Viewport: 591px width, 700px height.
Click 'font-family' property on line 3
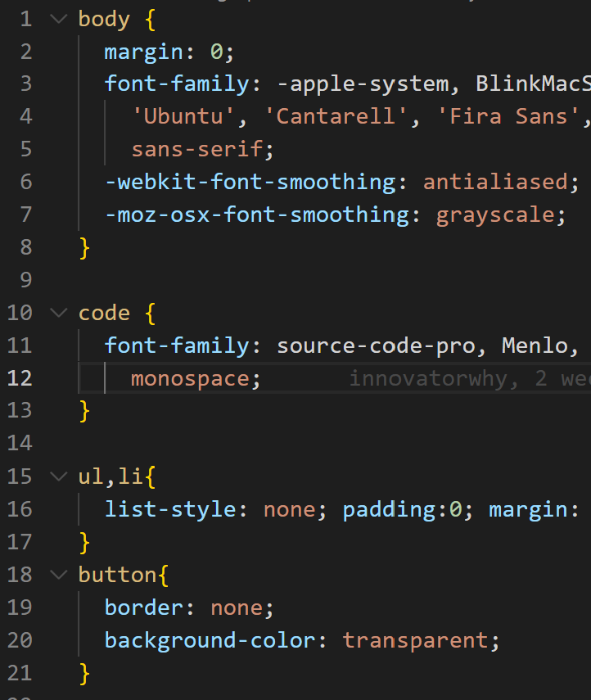(x=176, y=84)
